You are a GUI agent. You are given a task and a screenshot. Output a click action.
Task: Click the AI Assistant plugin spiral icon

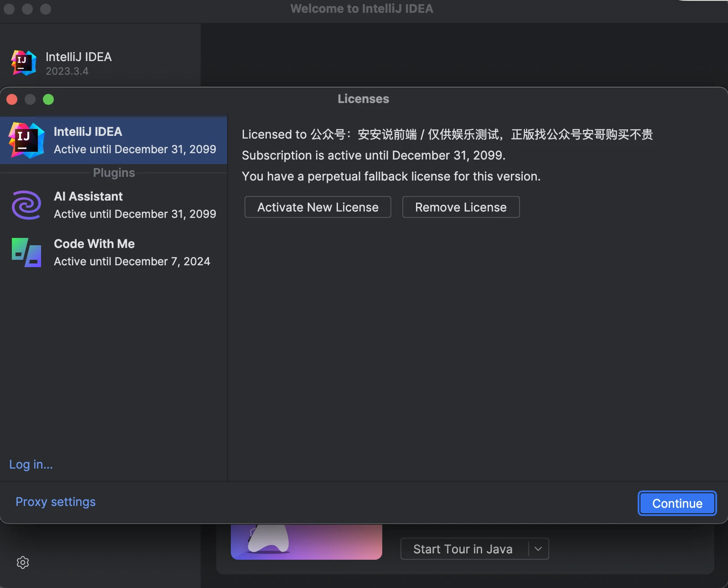point(26,205)
